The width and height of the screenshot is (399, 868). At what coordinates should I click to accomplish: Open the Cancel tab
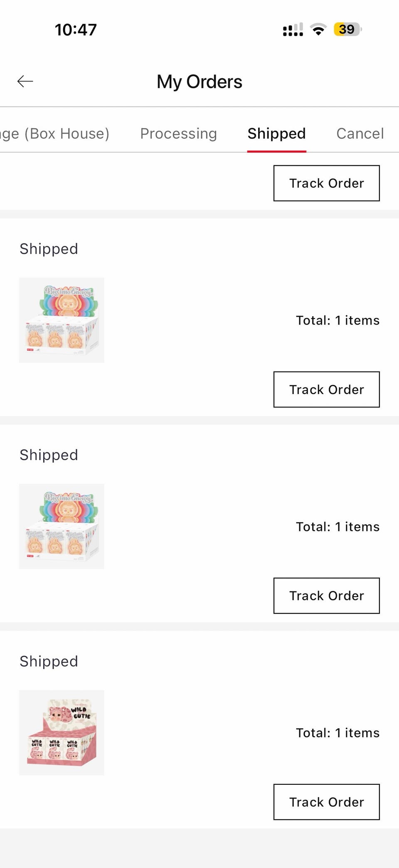coord(360,134)
